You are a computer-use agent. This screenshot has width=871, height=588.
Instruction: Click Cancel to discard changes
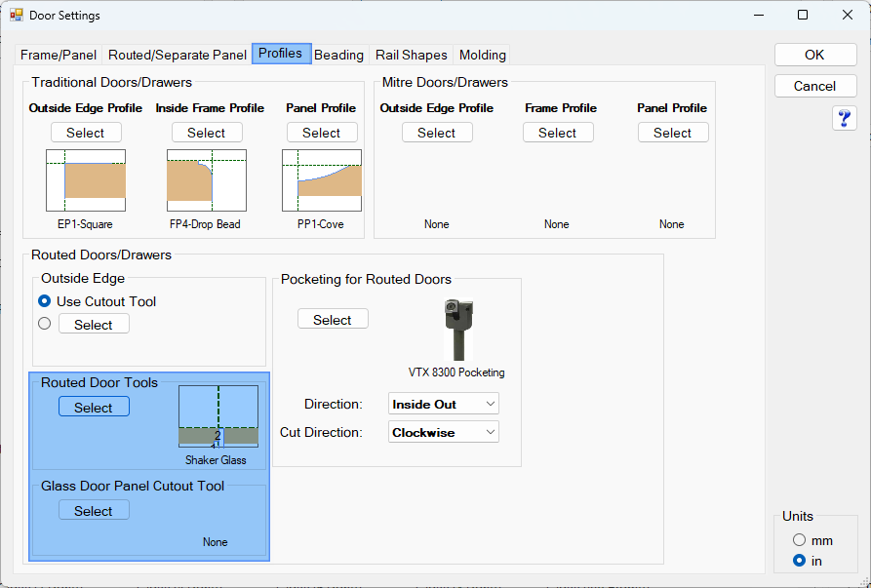814,86
